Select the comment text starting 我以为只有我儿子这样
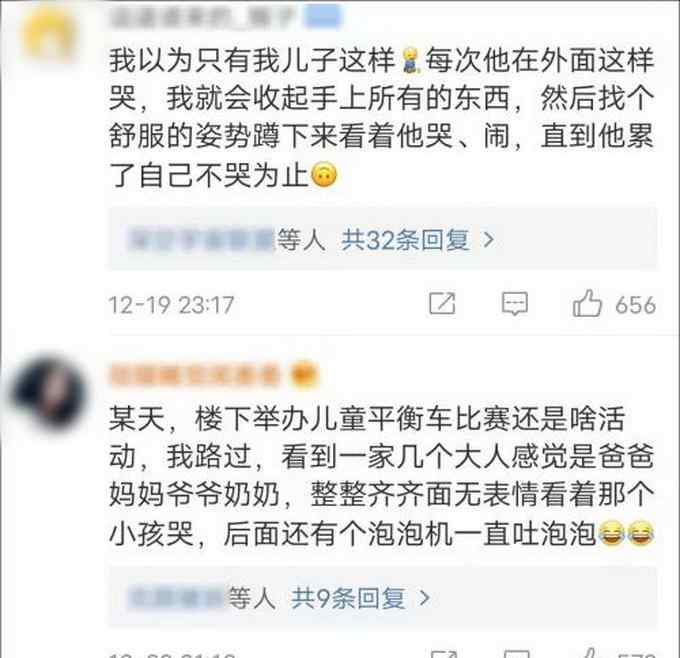Viewport: 680px width, 658px height. coord(381,118)
